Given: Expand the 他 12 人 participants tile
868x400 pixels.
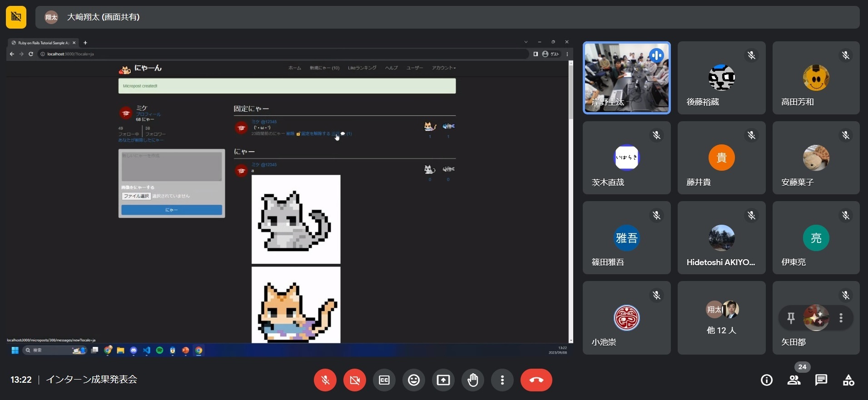Looking at the screenshot, I should coord(721,318).
